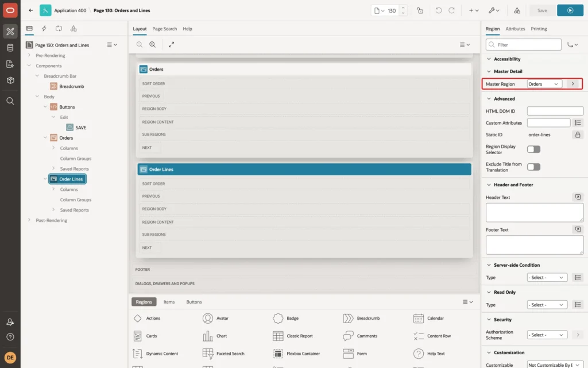Open Authorization Scheme dropdown

[547, 335]
